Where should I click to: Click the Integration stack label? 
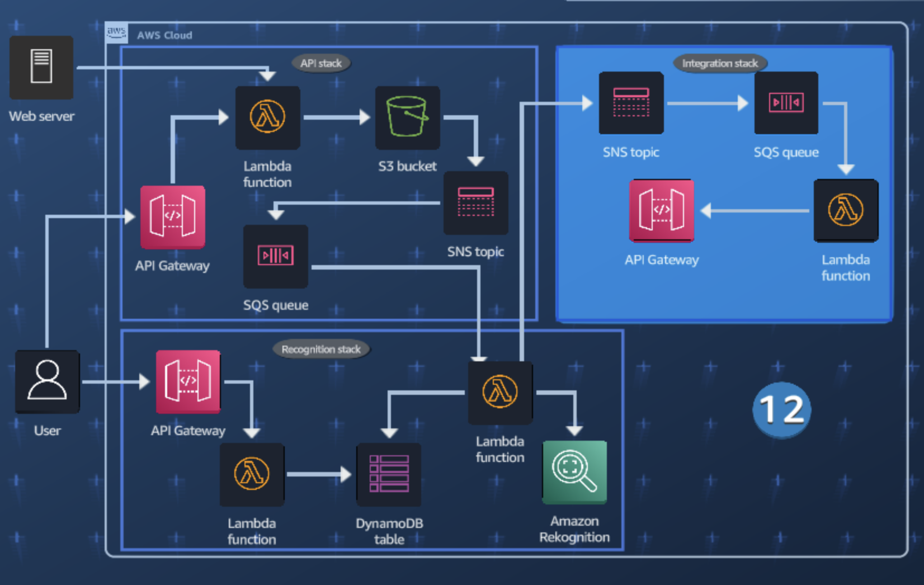(x=720, y=63)
